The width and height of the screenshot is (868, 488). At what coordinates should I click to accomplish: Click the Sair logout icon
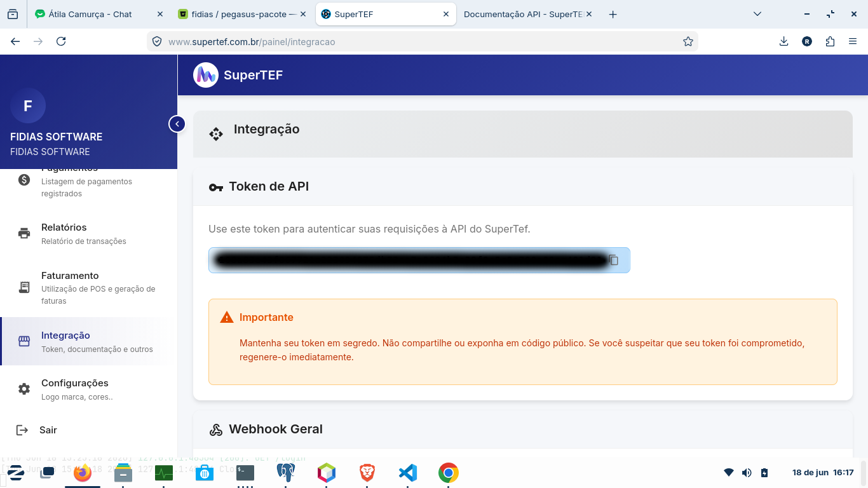coord(22,430)
